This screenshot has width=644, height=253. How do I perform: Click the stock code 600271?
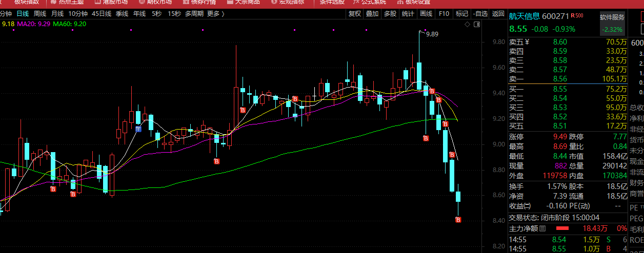[x=555, y=17]
